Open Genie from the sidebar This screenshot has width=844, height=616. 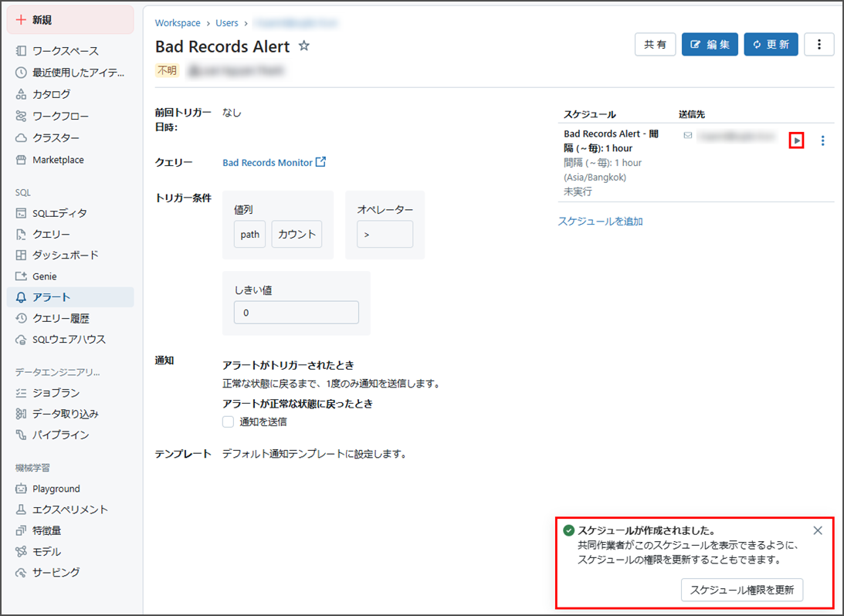44,276
